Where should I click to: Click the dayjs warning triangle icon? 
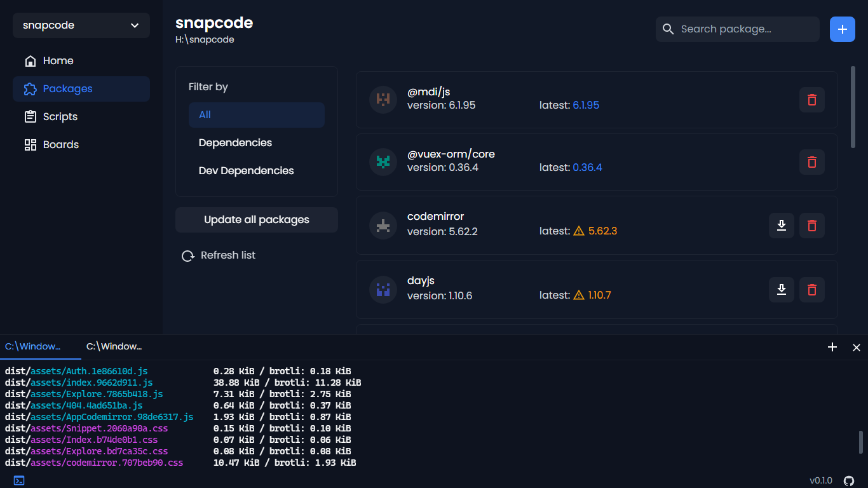pyautogui.click(x=579, y=295)
